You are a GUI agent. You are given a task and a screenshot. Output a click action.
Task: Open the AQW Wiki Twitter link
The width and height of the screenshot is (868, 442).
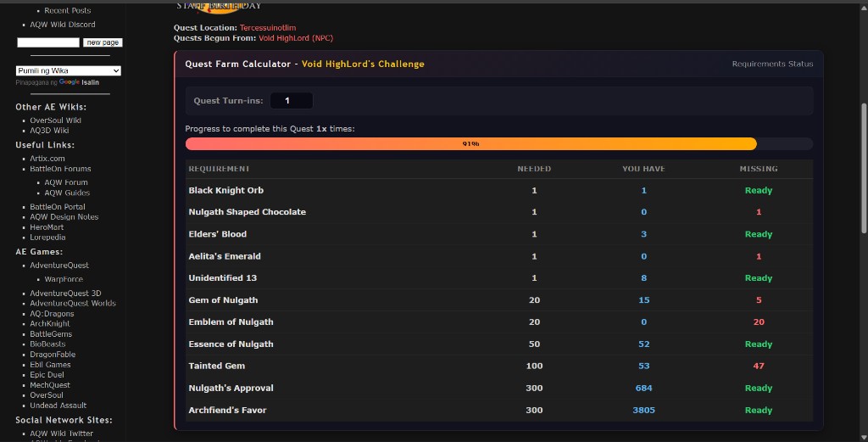(x=61, y=434)
